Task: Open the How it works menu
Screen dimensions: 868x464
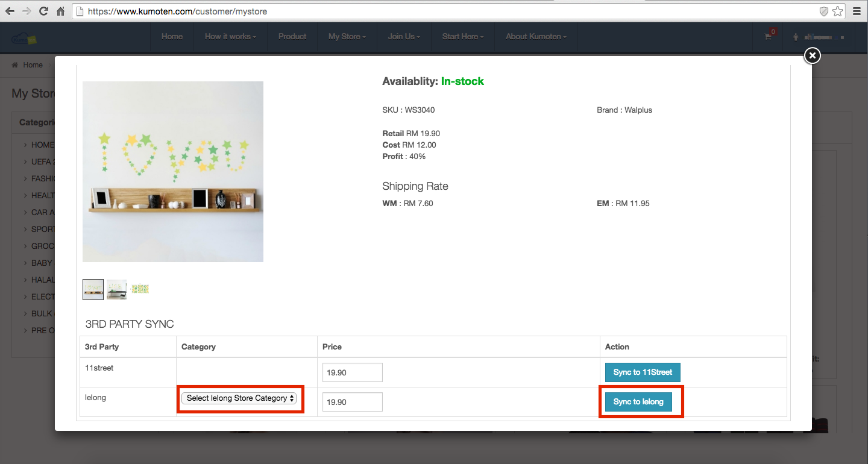Action: 230,36
